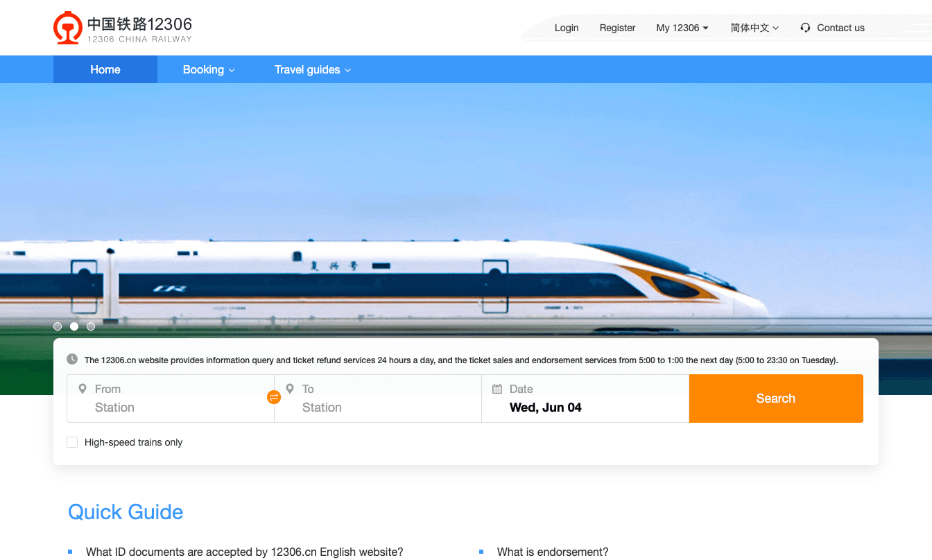
Task: Click the orange Search button
Action: [776, 399]
